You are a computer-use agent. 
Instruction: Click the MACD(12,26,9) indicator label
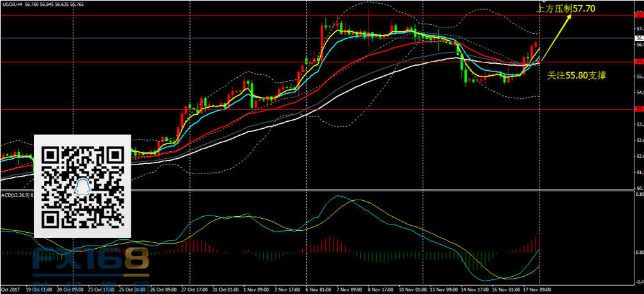pos(13,194)
